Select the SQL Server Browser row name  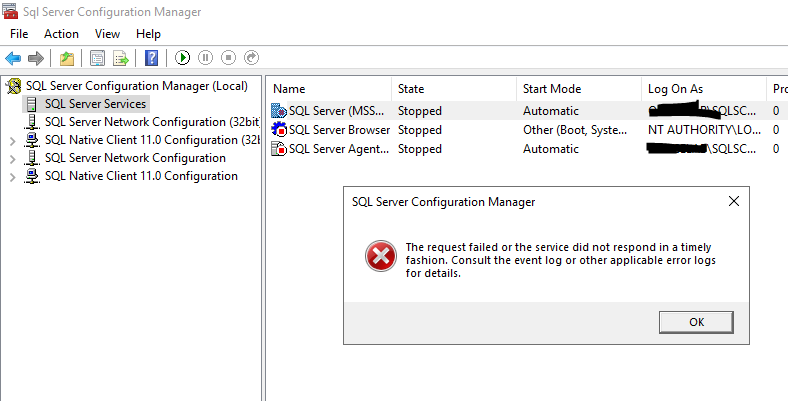pos(339,130)
